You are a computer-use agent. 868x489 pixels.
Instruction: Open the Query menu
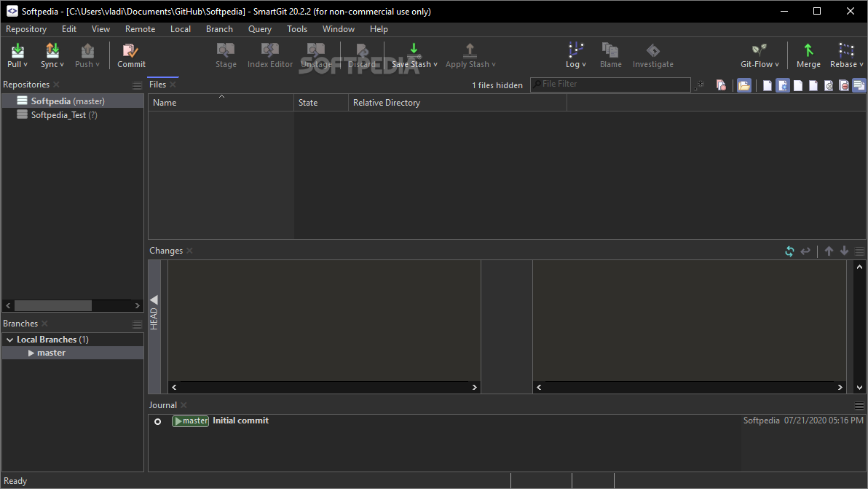tap(260, 29)
